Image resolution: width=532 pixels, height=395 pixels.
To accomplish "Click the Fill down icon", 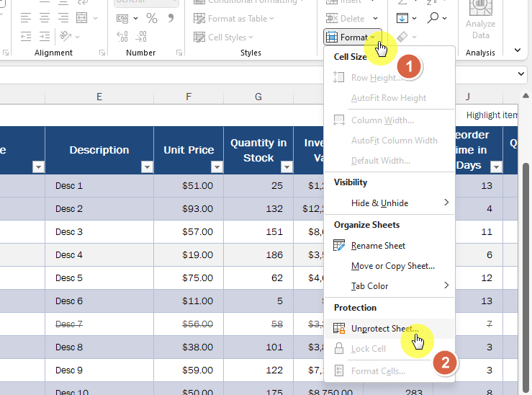I will [x=402, y=18].
